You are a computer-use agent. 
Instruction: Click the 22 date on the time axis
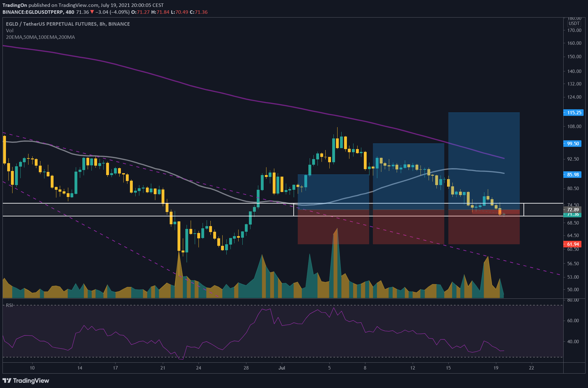pos(532,368)
